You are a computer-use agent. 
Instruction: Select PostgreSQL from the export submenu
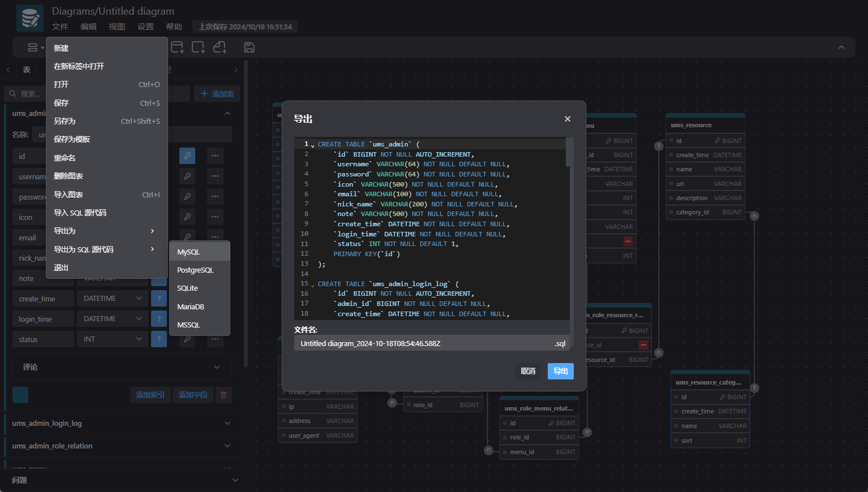(196, 270)
